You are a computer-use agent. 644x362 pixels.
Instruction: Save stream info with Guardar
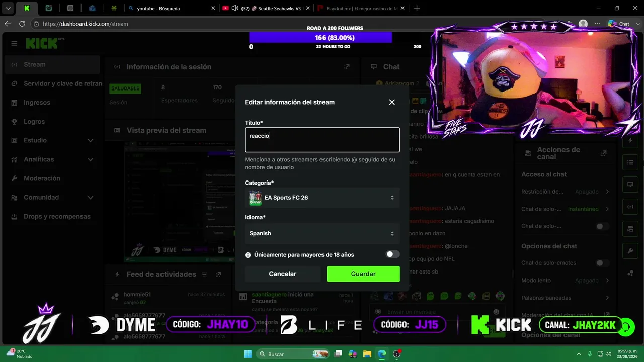coord(363,274)
